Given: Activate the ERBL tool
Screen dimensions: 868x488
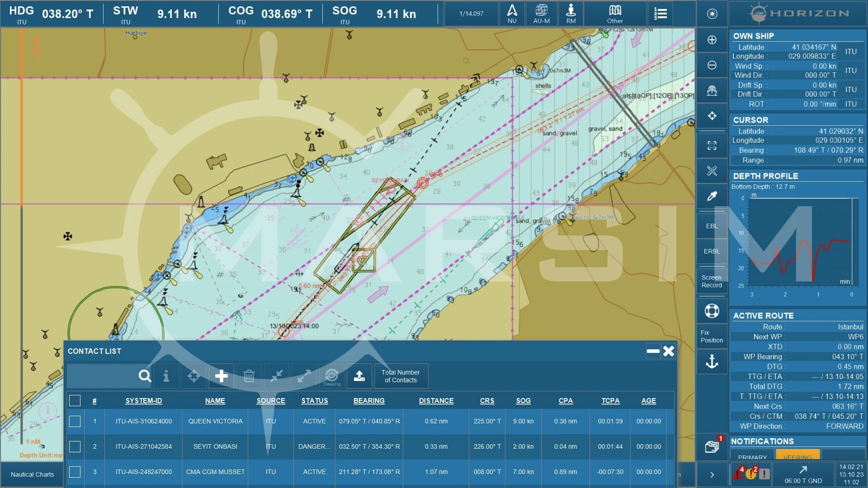Looking at the screenshot, I should 712,251.
